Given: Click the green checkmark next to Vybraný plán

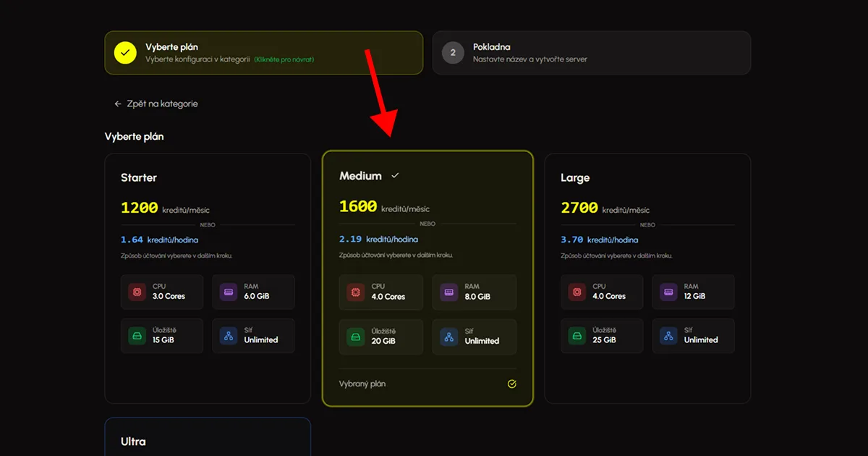Looking at the screenshot, I should (512, 384).
